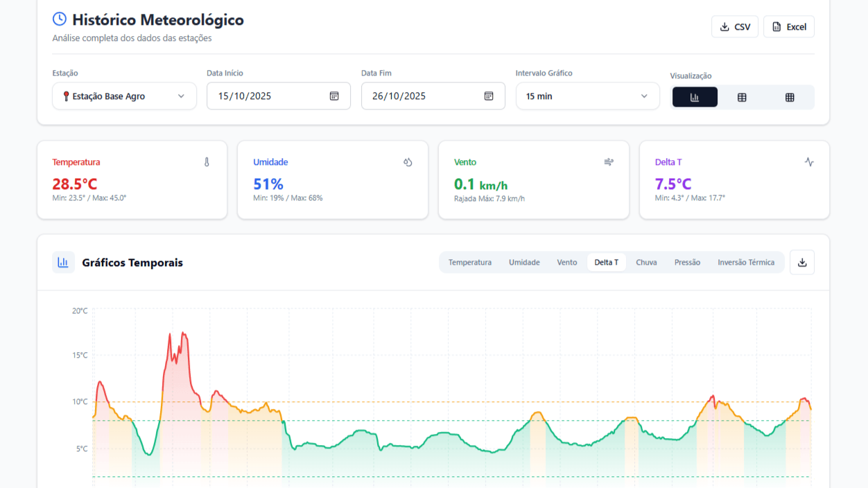Click the wind icon on Vento card
The width and height of the screenshot is (868, 488).
click(x=609, y=162)
